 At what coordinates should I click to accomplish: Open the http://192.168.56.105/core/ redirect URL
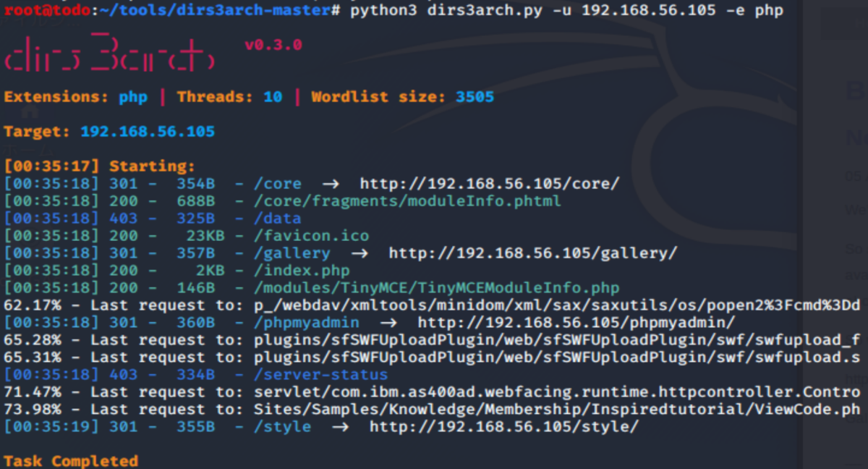(x=490, y=184)
